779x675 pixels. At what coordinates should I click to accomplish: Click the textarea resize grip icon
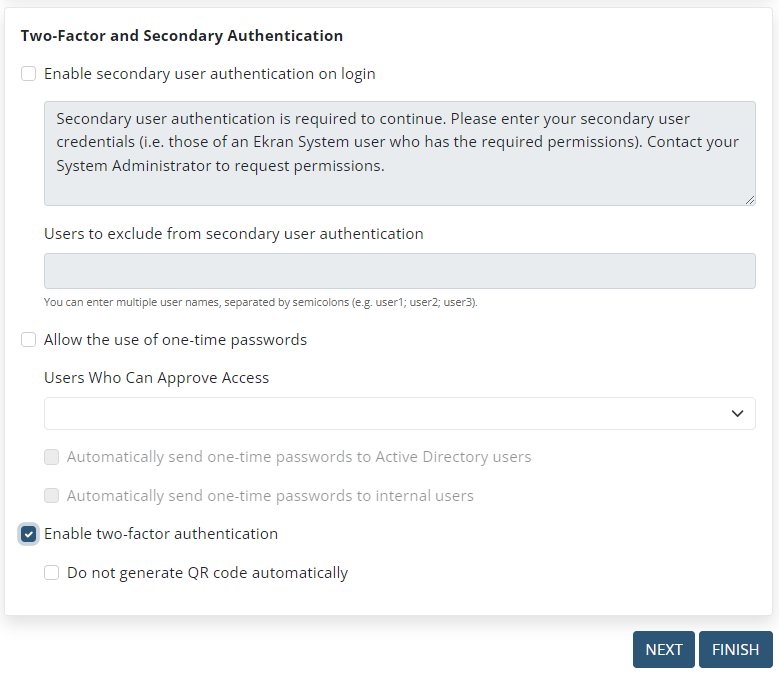click(750, 200)
